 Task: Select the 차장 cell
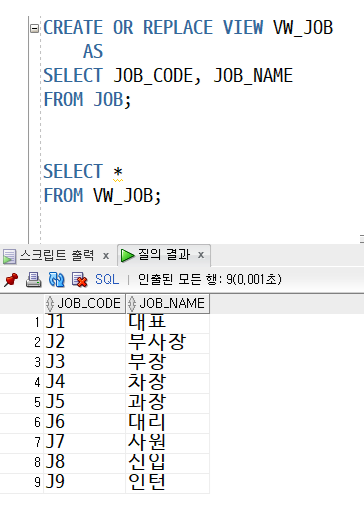pyautogui.click(x=168, y=382)
